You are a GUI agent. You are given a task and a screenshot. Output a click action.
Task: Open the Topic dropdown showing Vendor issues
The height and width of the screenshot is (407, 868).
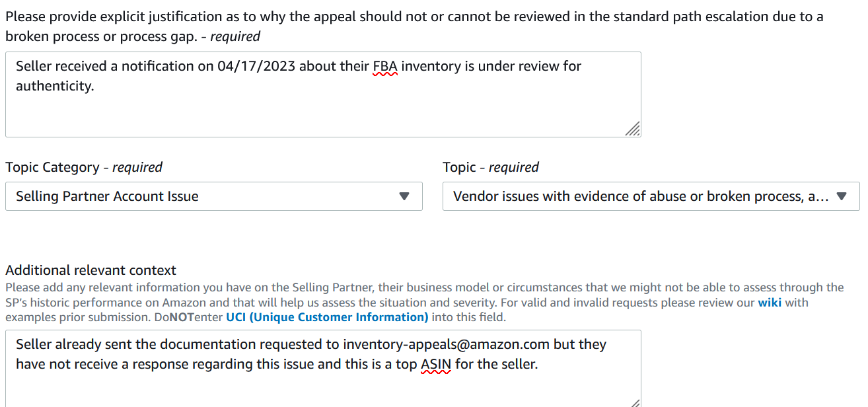(x=651, y=196)
